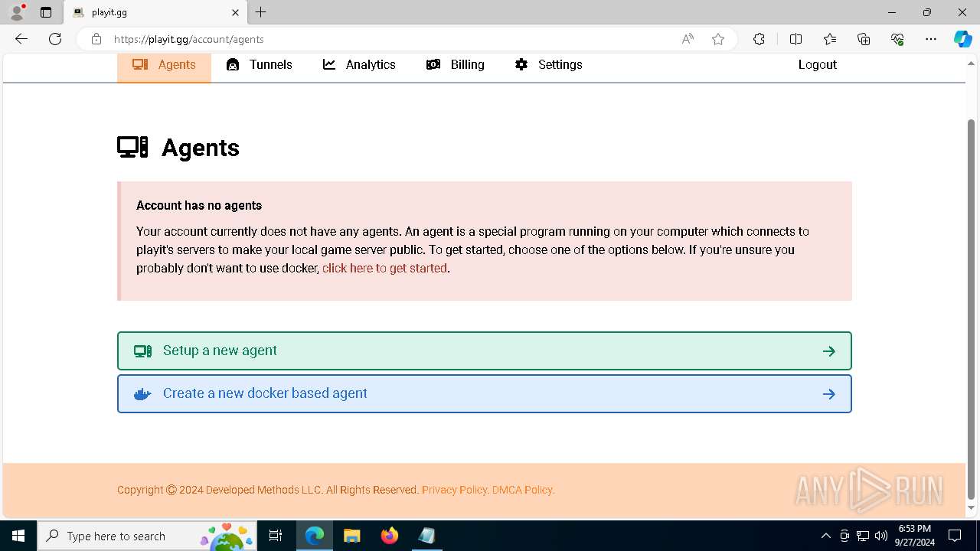The width and height of the screenshot is (980, 551).
Task: Open a new browser tab
Action: pyautogui.click(x=261, y=12)
